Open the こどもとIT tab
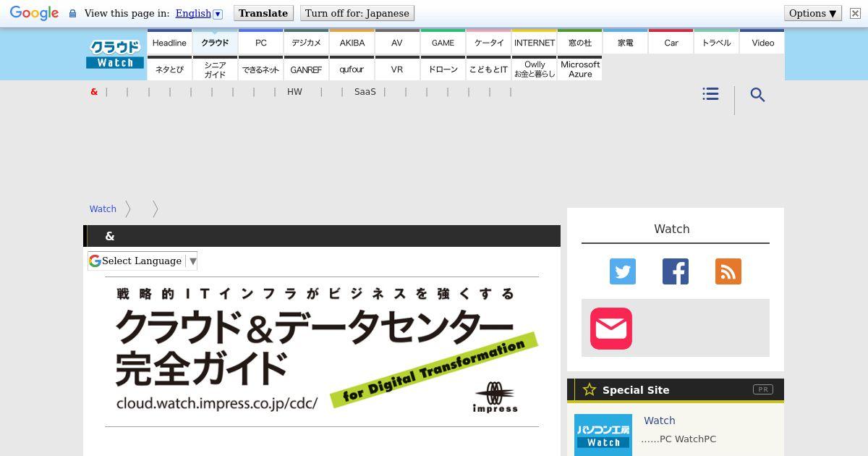 pos(489,69)
